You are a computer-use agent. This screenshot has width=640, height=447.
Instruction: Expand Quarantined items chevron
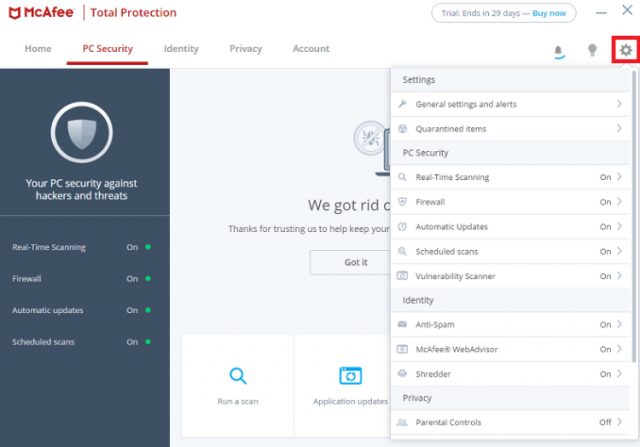[619, 128]
